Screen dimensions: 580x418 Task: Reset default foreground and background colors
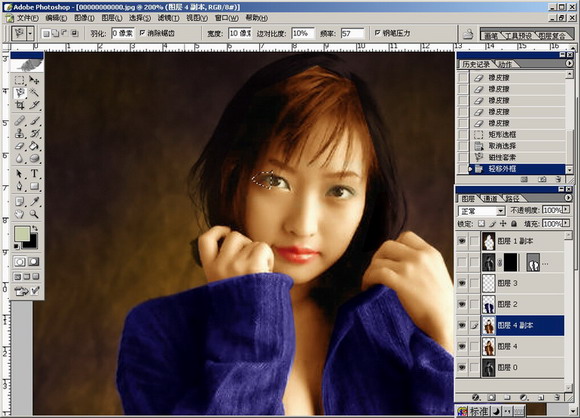pos(17,246)
